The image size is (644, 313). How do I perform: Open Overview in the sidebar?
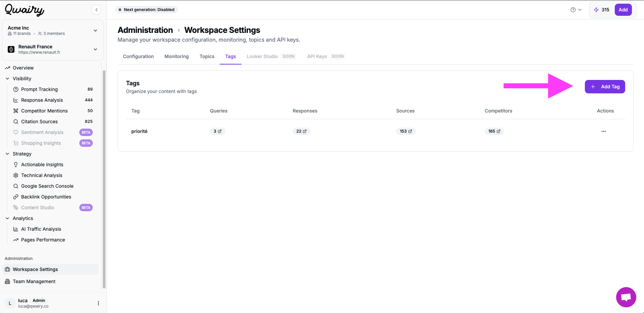click(x=23, y=68)
